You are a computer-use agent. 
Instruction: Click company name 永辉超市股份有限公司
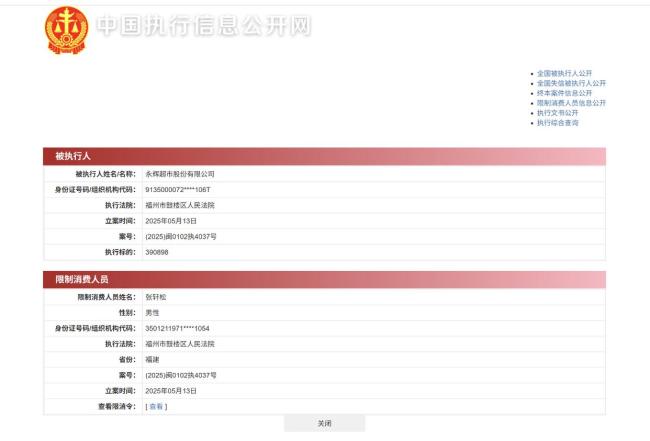[180, 173]
